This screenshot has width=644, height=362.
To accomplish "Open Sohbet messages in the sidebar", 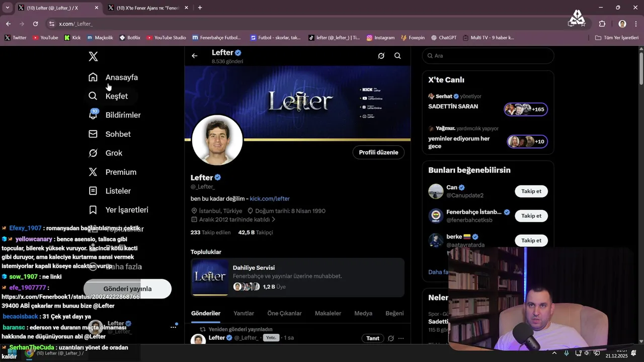I will click(110, 134).
